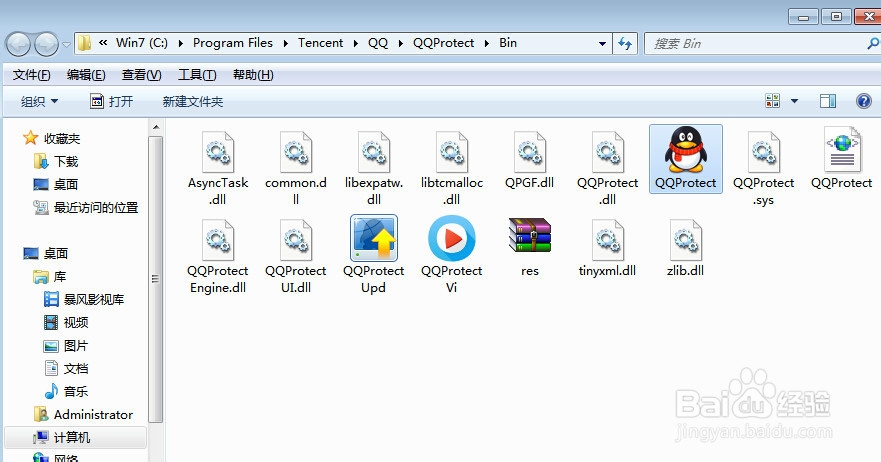The height and width of the screenshot is (462, 881).
Task: Select the common.dll file icon
Action: (296, 152)
